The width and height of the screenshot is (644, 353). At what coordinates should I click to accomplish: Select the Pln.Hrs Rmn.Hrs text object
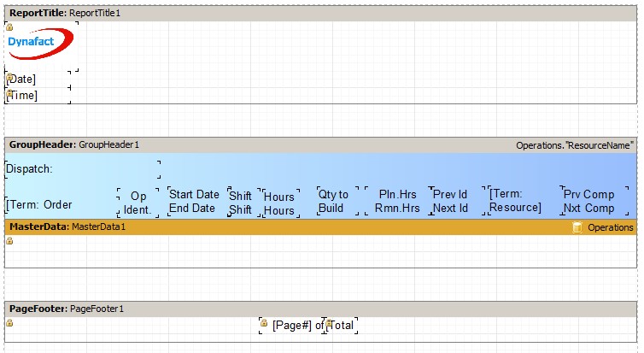(x=396, y=201)
